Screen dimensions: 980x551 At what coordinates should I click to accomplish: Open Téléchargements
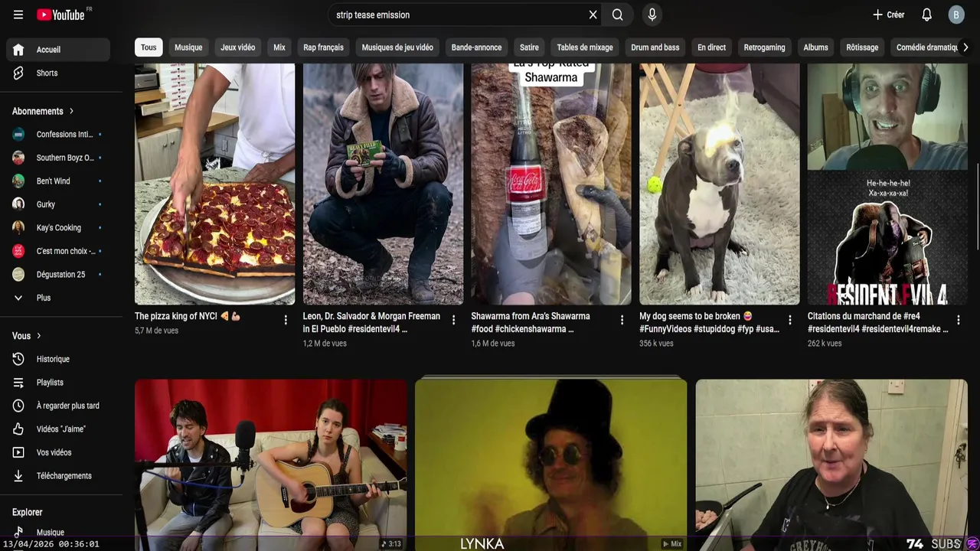58,476
